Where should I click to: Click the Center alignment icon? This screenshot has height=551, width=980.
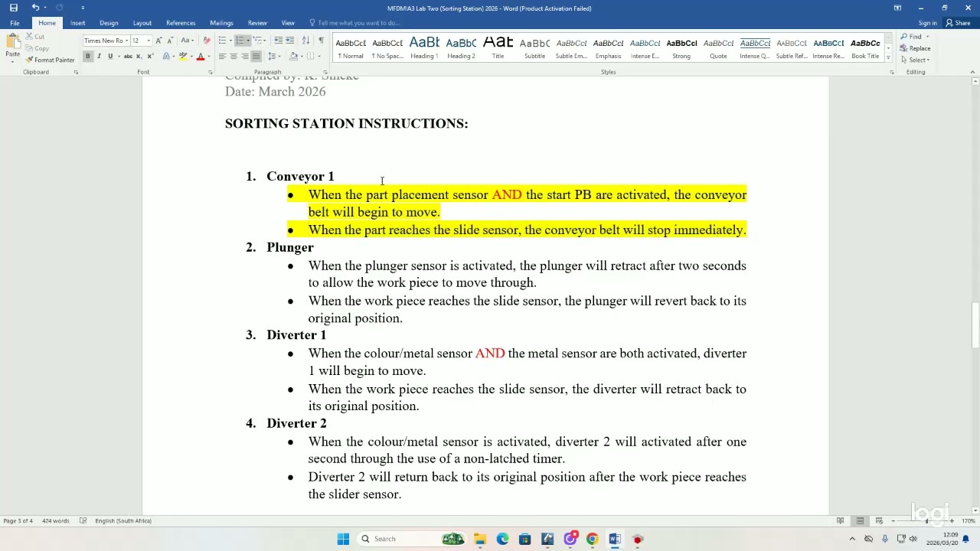coord(234,57)
